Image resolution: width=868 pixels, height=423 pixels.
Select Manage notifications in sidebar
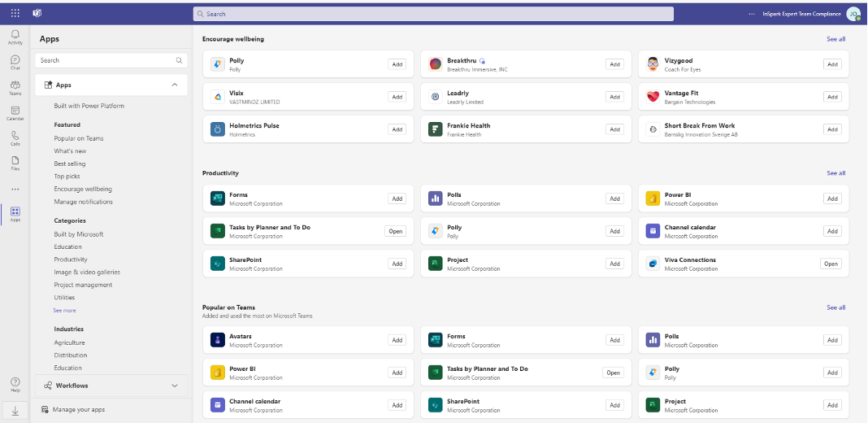tap(83, 202)
